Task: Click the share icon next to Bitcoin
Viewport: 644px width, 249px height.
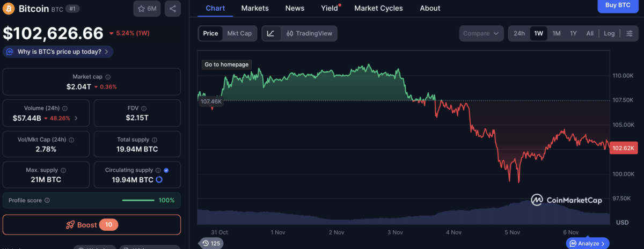Action: pos(173,9)
